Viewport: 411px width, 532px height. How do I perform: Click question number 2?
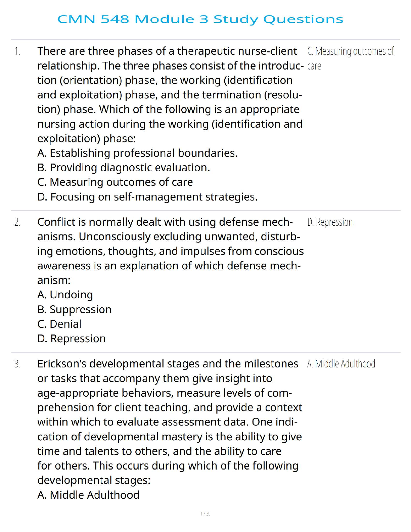click(17, 222)
